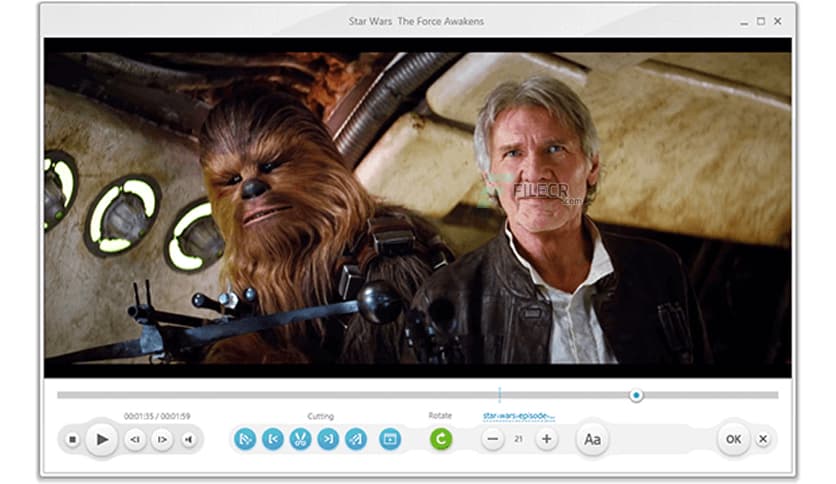836x484 pixels.
Task: Click the 00:01:35 / 00:01:59 time display
Action: [157, 416]
